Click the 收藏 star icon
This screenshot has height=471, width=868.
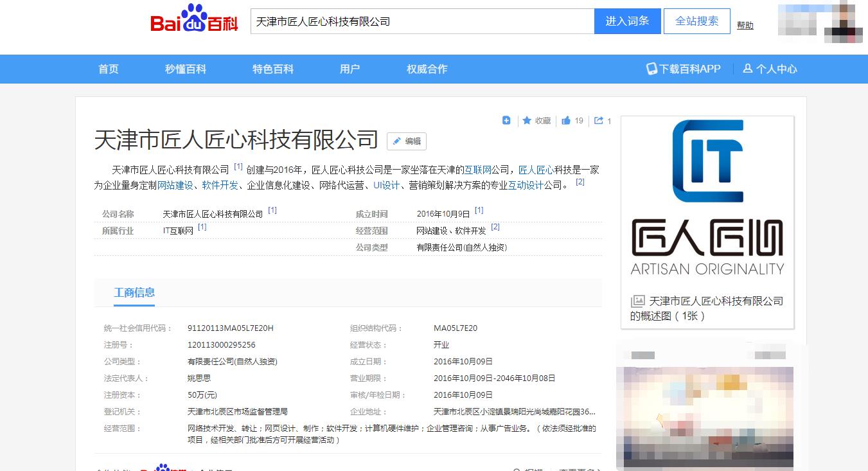coord(527,120)
